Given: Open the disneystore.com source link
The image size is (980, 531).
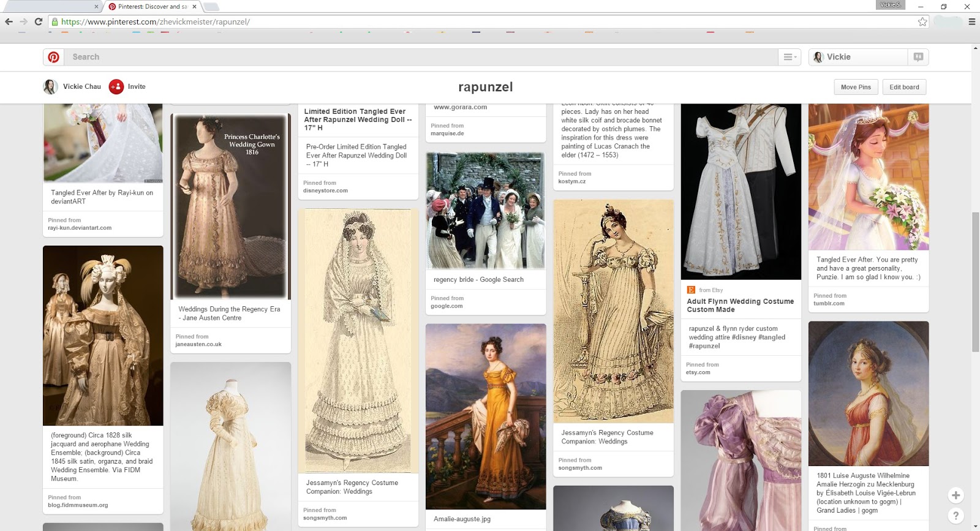Looking at the screenshot, I should (x=325, y=190).
